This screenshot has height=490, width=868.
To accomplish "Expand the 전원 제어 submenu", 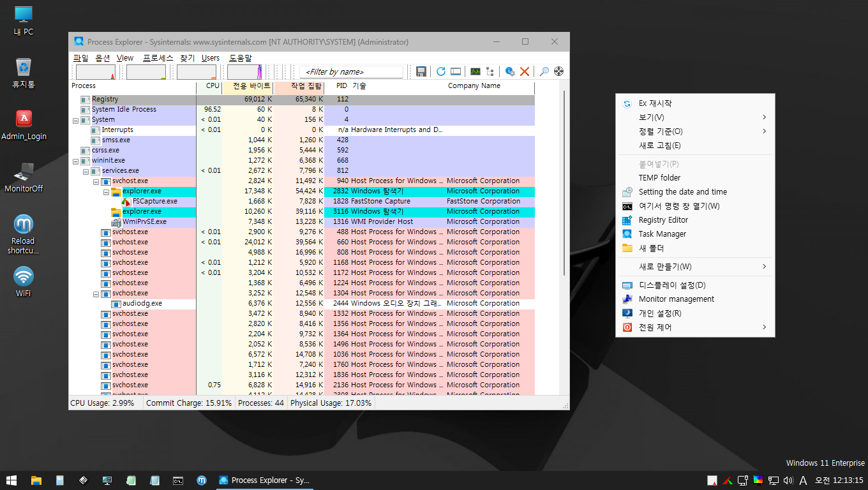I will tap(695, 327).
